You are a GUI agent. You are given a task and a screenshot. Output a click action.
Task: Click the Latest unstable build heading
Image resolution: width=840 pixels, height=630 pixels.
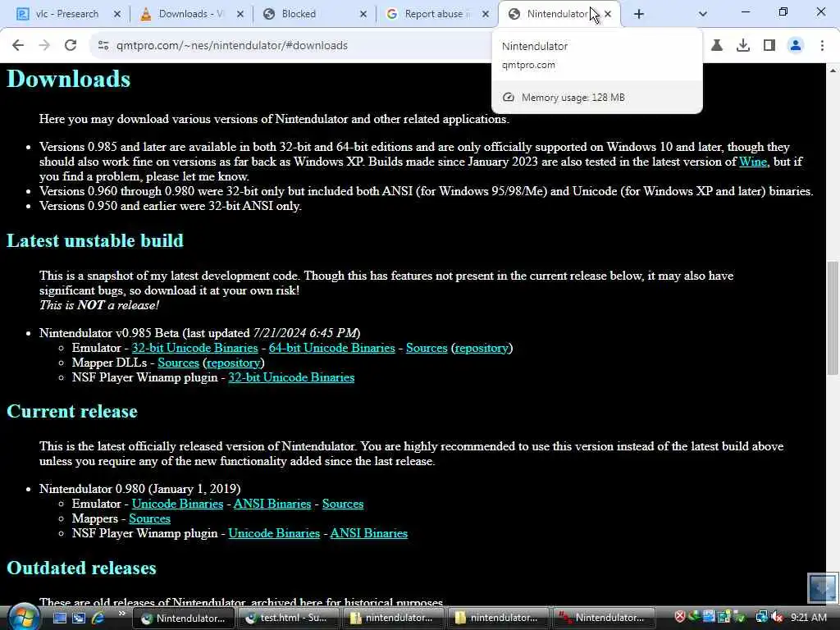coord(95,241)
